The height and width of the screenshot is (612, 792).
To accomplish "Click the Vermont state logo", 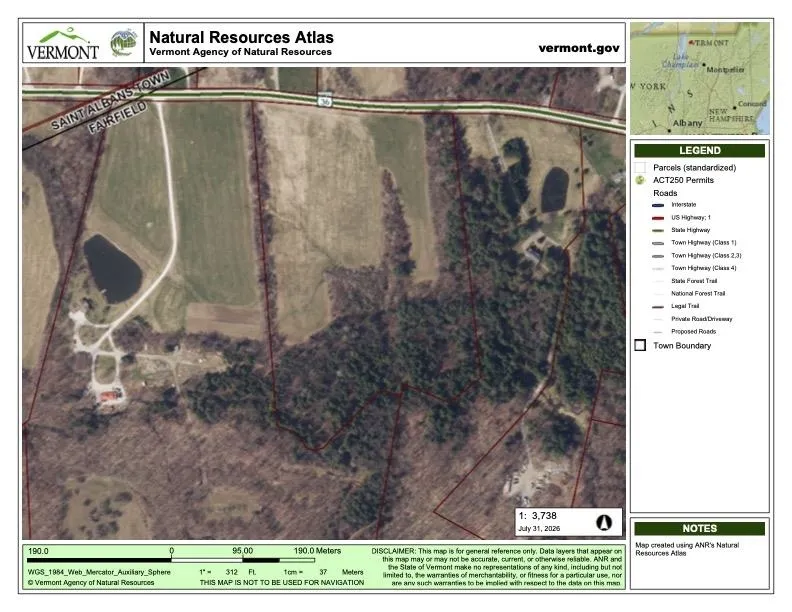I will click(x=63, y=43).
